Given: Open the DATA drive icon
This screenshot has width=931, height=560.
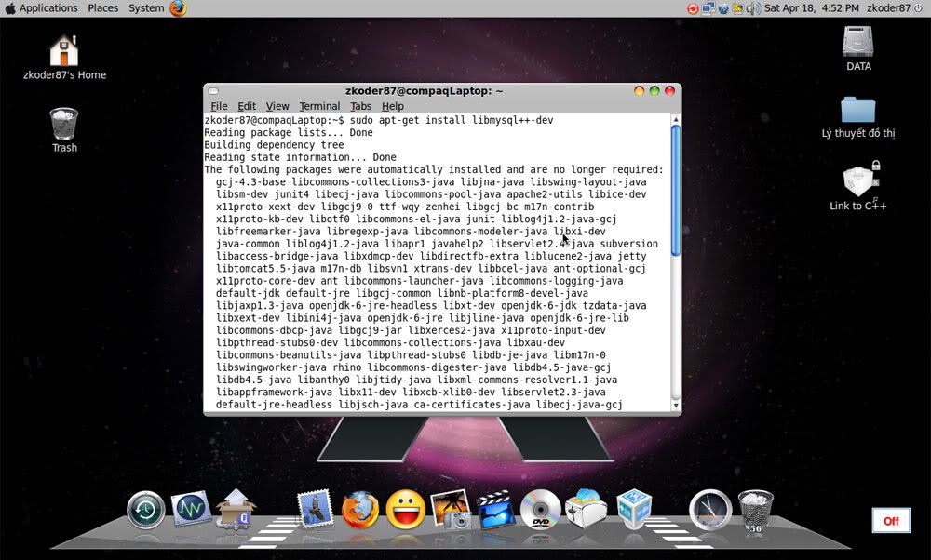Looking at the screenshot, I should coord(858,48).
